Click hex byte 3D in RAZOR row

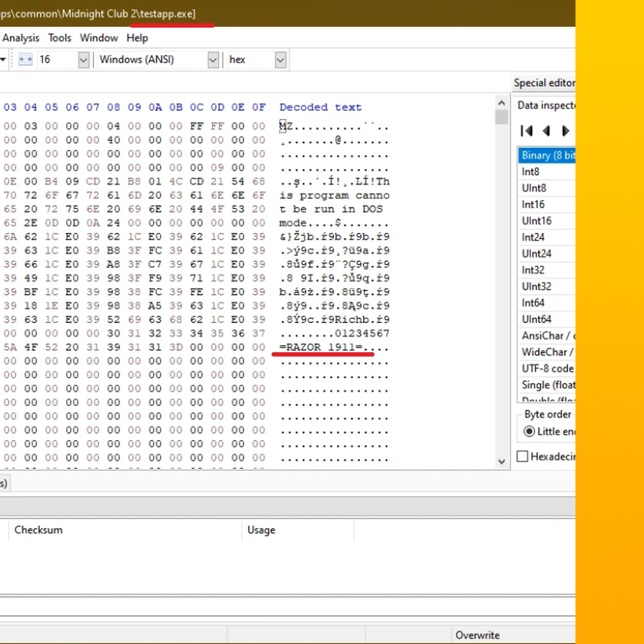pyautogui.click(x=176, y=347)
